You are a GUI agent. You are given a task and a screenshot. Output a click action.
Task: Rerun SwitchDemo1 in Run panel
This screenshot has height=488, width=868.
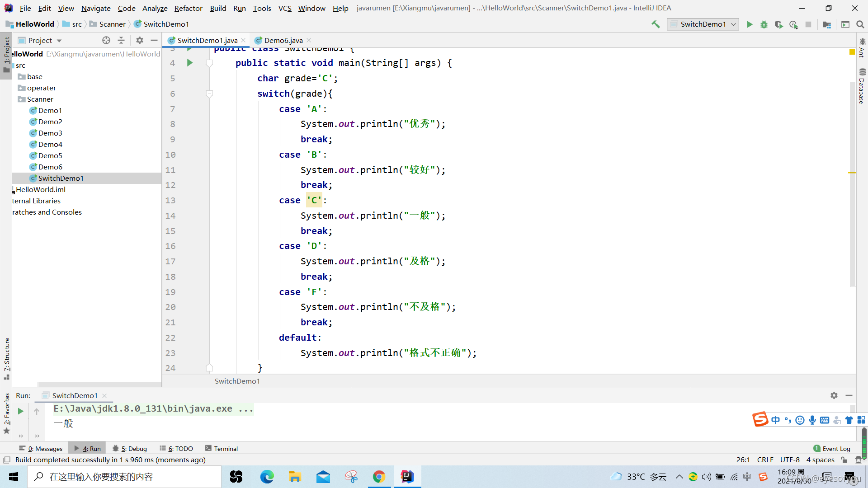(20, 411)
